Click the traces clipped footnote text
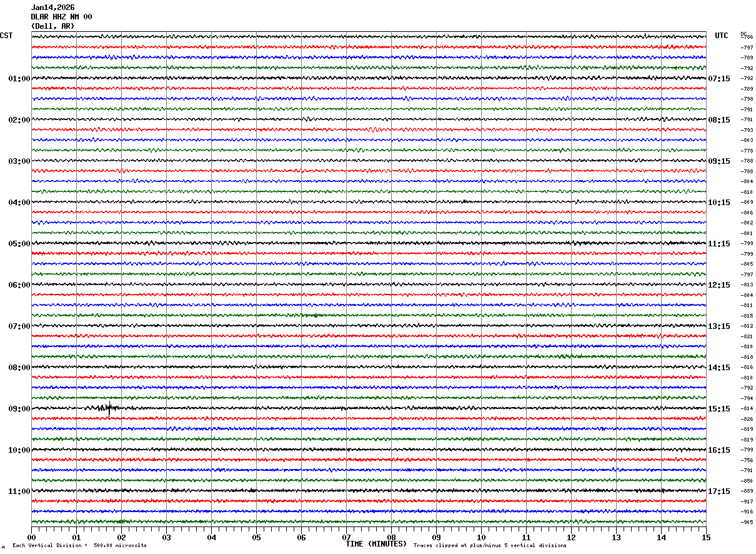The width and height of the screenshot is (756, 554). (x=490, y=546)
